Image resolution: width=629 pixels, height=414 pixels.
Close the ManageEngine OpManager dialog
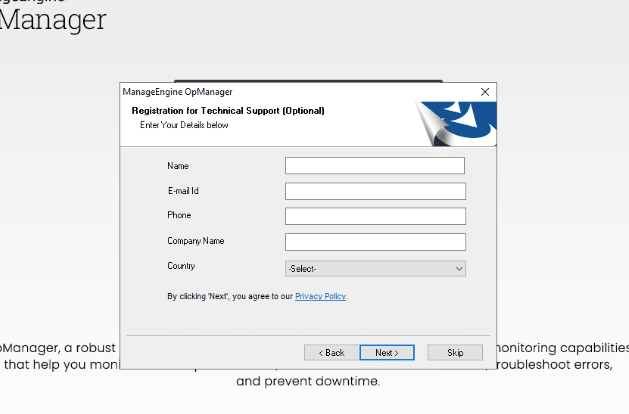[x=485, y=92]
